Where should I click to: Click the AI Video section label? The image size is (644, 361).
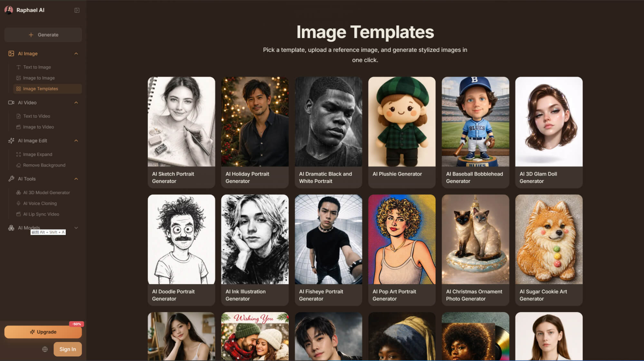(x=27, y=102)
